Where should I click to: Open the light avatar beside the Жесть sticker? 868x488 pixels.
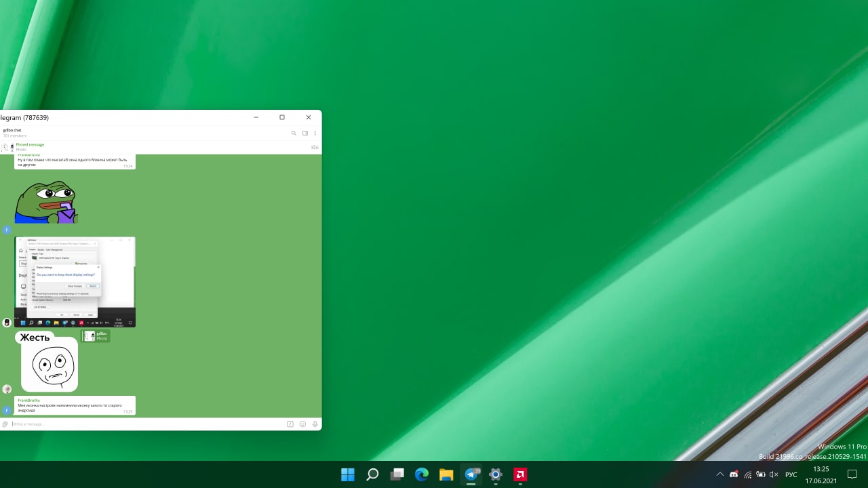click(x=7, y=389)
